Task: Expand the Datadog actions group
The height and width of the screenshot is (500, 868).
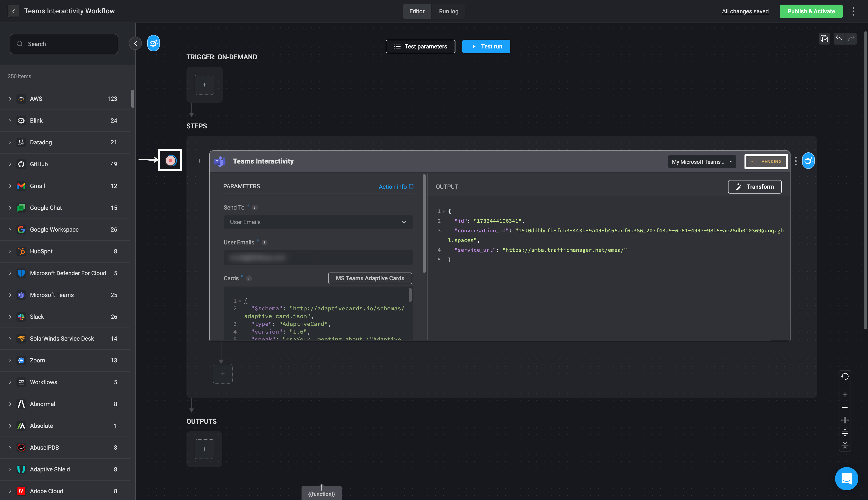Action: pos(10,142)
